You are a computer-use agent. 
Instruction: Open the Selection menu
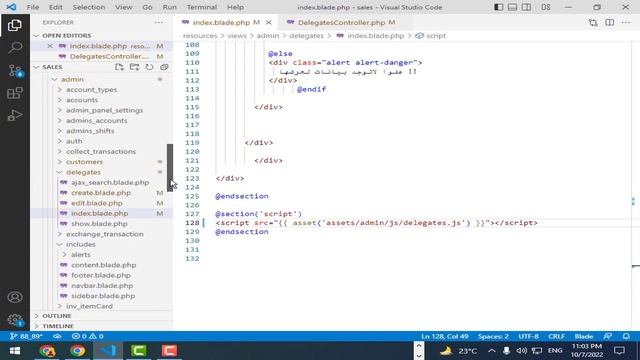(89, 7)
